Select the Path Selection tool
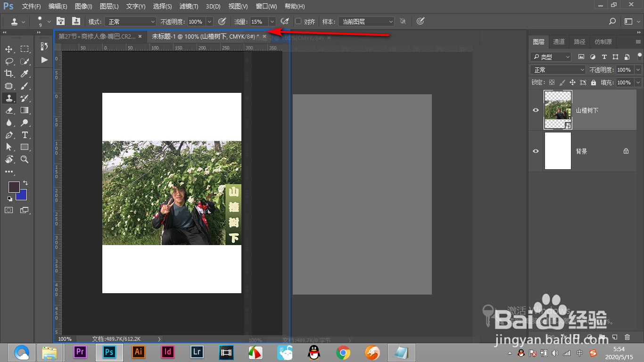This screenshot has width=644, height=362. point(9,147)
